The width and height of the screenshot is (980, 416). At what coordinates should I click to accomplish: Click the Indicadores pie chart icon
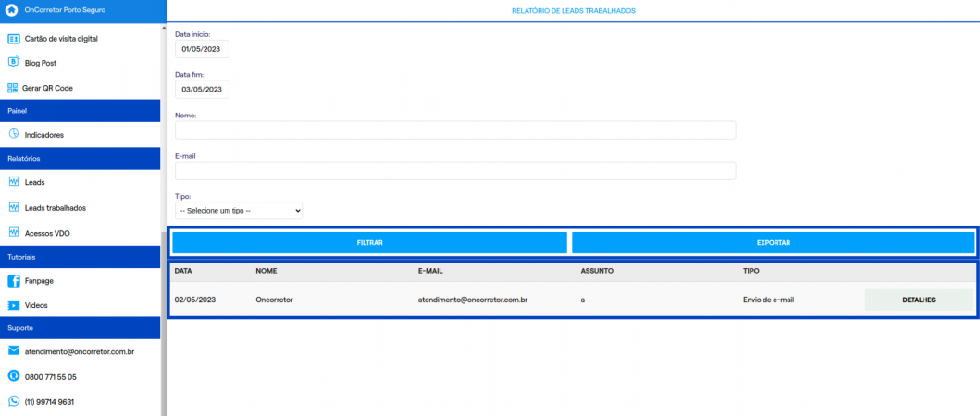pos(13,134)
